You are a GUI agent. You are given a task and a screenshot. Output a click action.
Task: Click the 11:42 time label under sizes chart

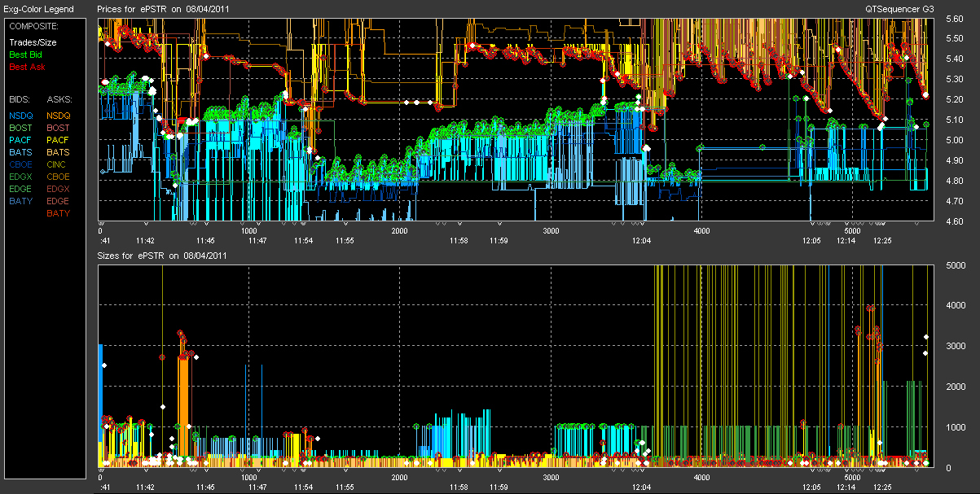[x=145, y=486]
